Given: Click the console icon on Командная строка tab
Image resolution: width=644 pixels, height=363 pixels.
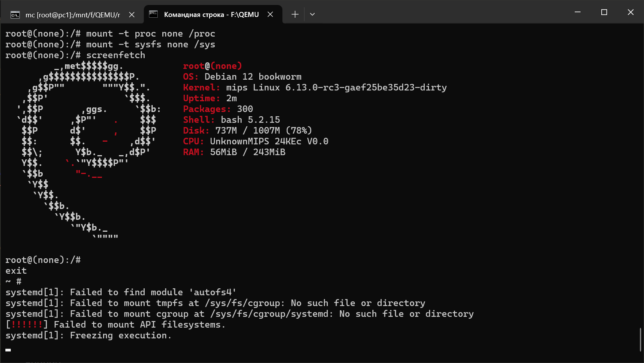Looking at the screenshot, I should coord(153,14).
